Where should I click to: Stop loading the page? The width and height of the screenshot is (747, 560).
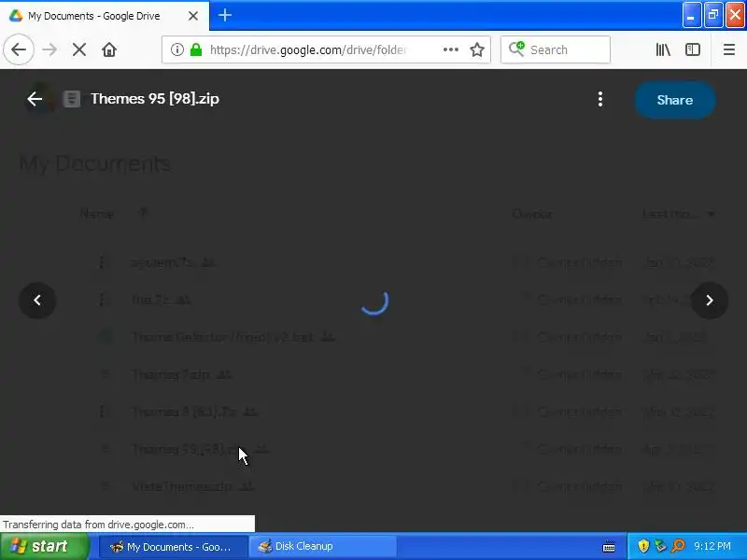[x=79, y=49]
